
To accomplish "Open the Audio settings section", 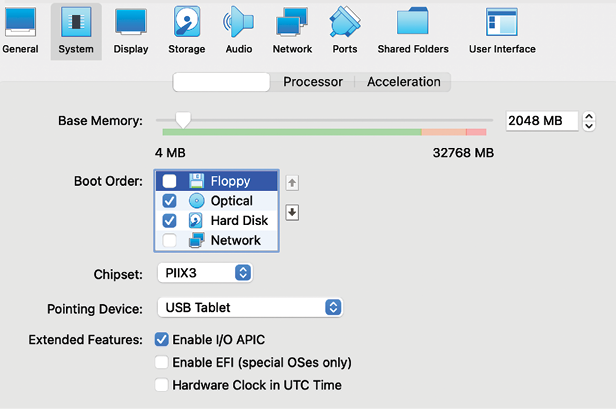I will [238, 31].
